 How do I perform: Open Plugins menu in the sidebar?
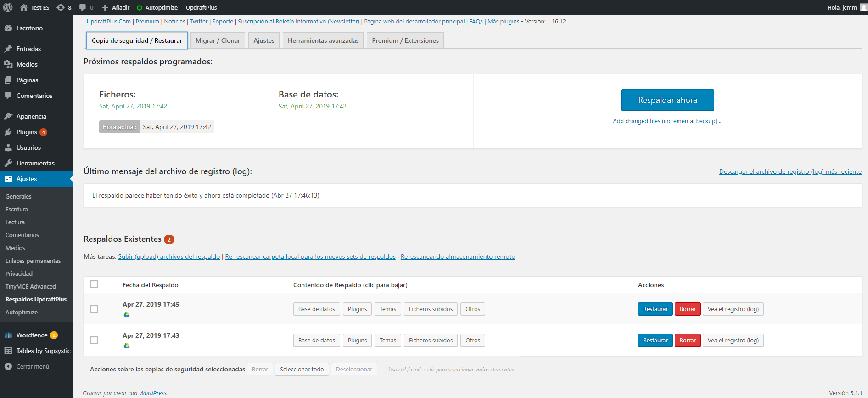pyautogui.click(x=27, y=132)
